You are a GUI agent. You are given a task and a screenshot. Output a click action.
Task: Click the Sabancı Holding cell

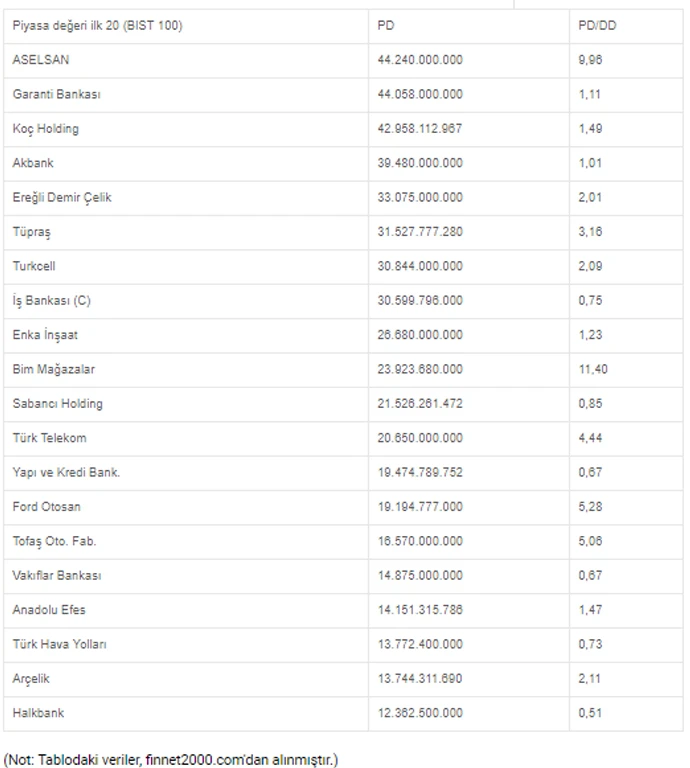tap(58, 404)
